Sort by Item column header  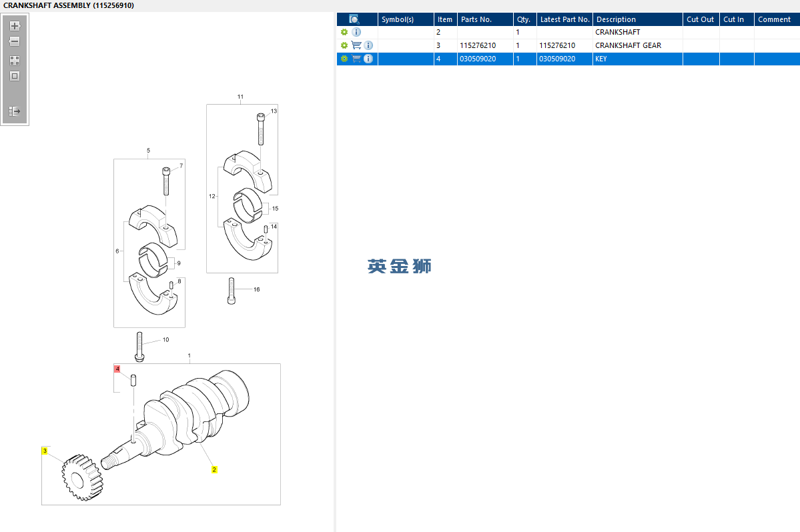[446, 19]
